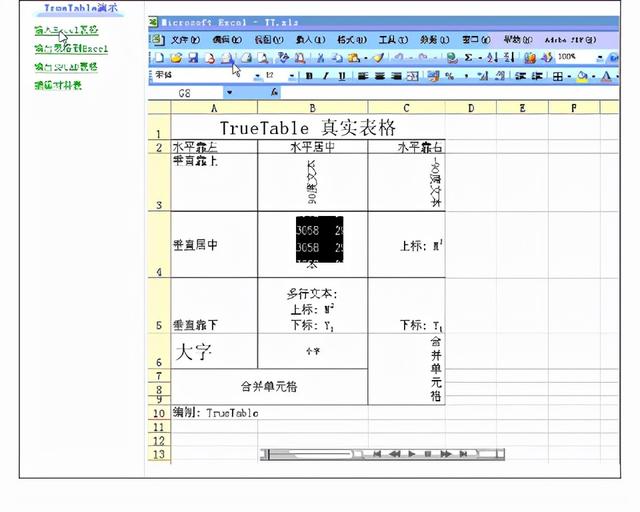Click the fx insert function button
This screenshot has height=512, width=640.
(275, 93)
